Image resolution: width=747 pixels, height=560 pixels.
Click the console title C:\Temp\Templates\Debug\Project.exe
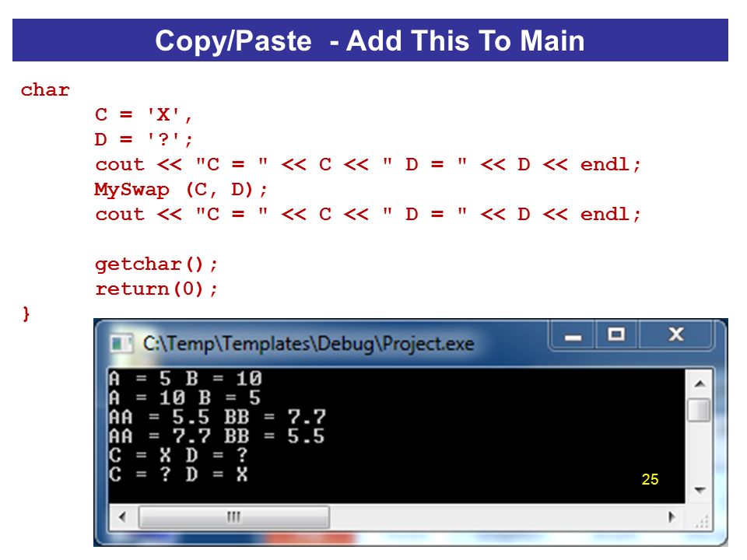308,344
